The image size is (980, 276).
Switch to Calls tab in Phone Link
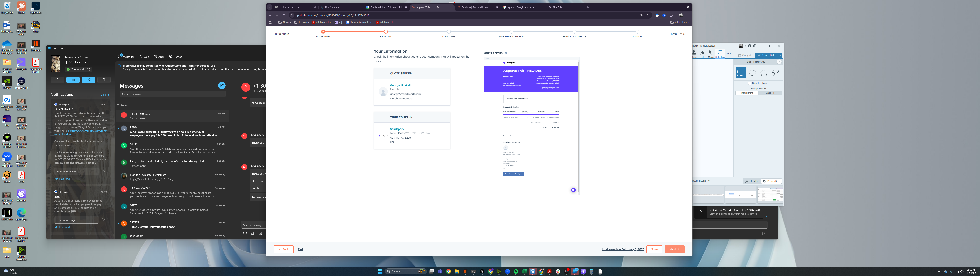click(144, 57)
